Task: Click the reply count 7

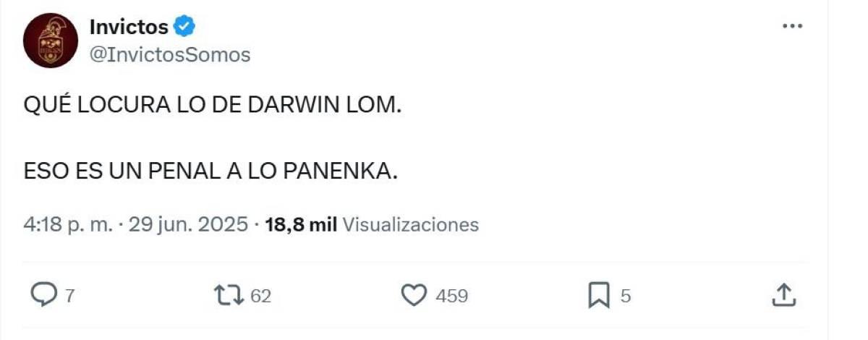Action: (x=70, y=296)
